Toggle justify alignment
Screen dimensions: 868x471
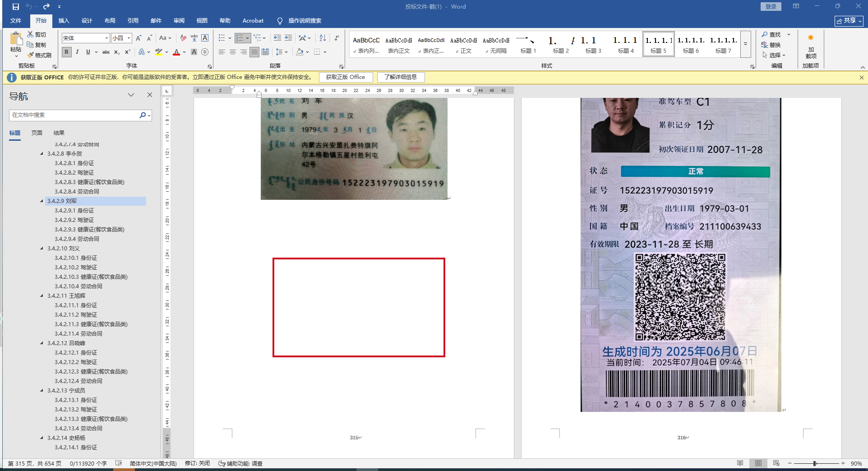pos(254,52)
